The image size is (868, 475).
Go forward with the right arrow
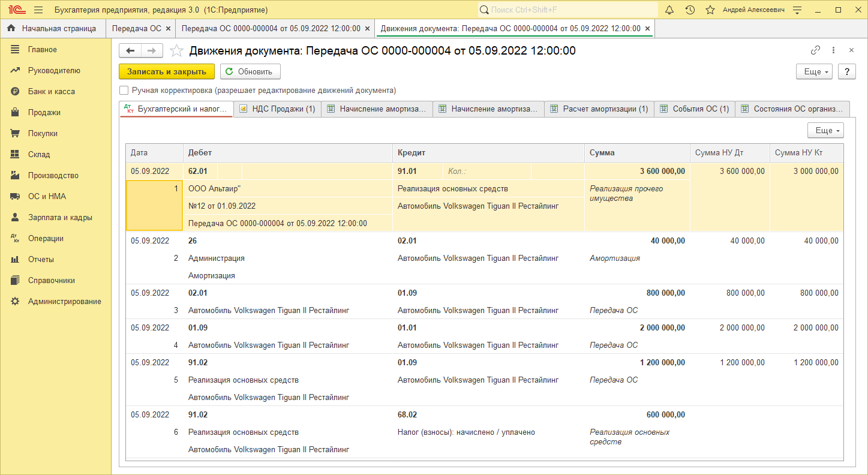click(x=152, y=51)
